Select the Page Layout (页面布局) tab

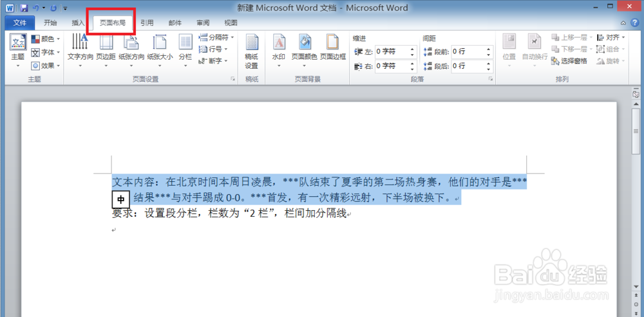(x=113, y=23)
